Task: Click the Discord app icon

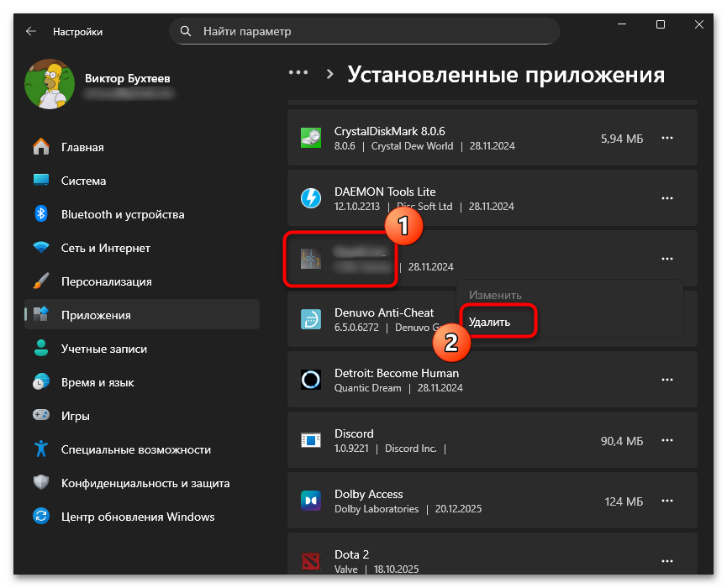Action: 311,439
